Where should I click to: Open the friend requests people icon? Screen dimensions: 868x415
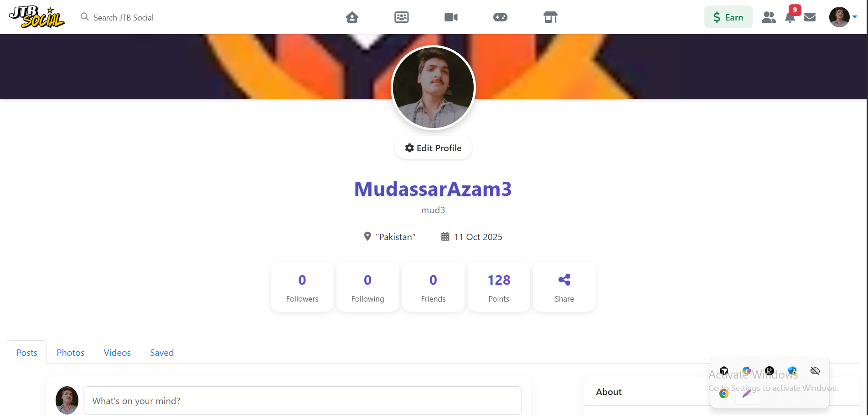[769, 17]
